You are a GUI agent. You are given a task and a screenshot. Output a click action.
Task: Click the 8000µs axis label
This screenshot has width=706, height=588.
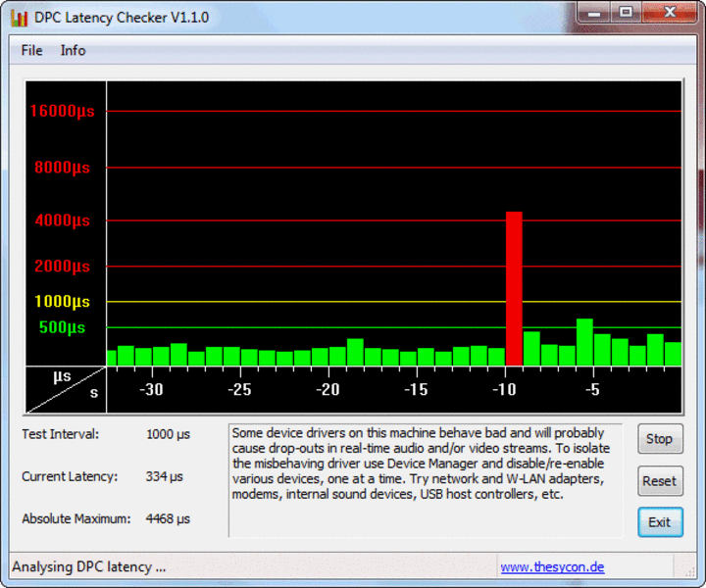62,168
